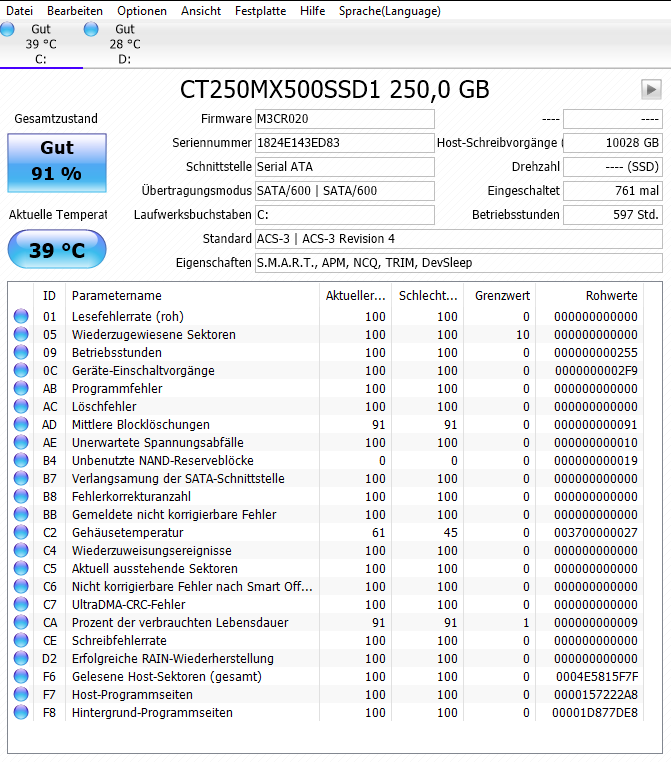
Task: Click the status icon for Verlangsamung der SATA-Schnittstelle
Action: pyautogui.click(x=21, y=478)
